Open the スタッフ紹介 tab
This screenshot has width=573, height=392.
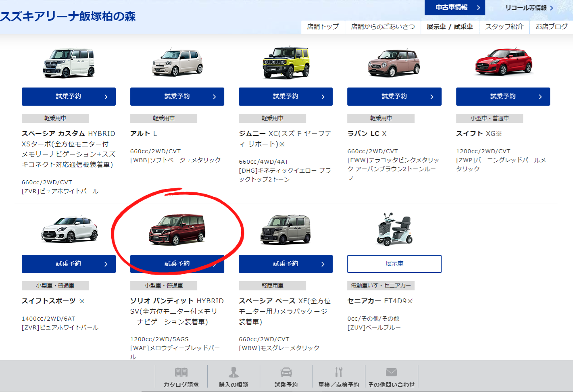click(x=504, y=27)
